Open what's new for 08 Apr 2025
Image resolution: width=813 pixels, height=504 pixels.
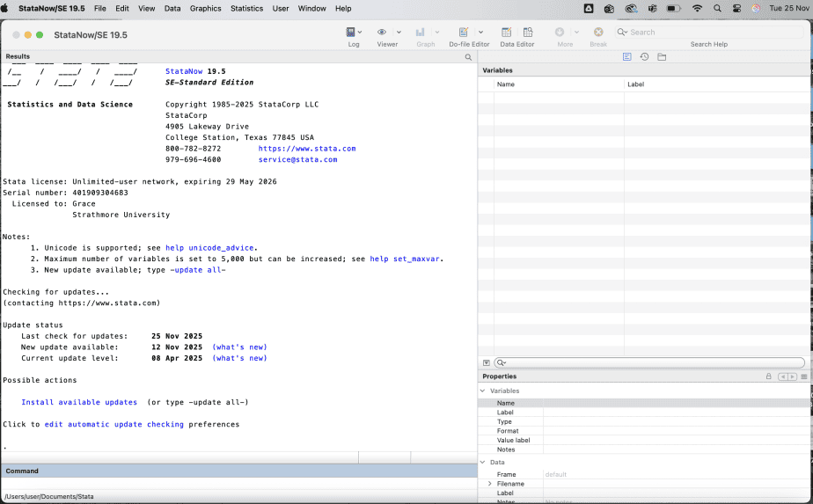(x=239, y=358)
